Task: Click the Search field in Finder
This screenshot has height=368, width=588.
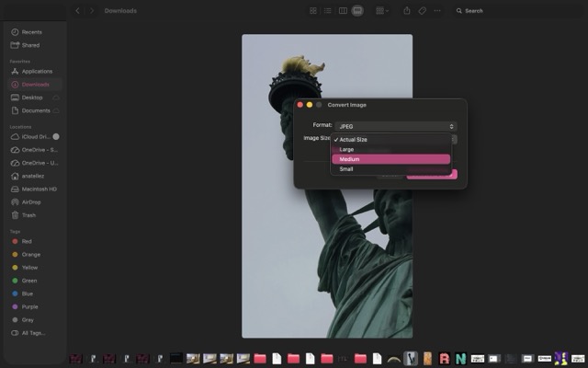Action: 517,11
